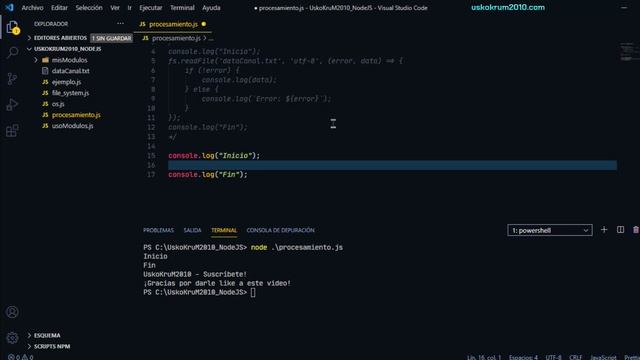Open the Selección menu
The height and width of the screenshot is (360, 640).
click(x=89, y=8)
